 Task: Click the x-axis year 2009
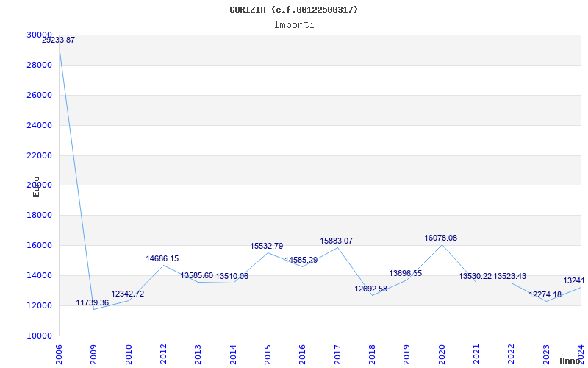coord(94,355)
